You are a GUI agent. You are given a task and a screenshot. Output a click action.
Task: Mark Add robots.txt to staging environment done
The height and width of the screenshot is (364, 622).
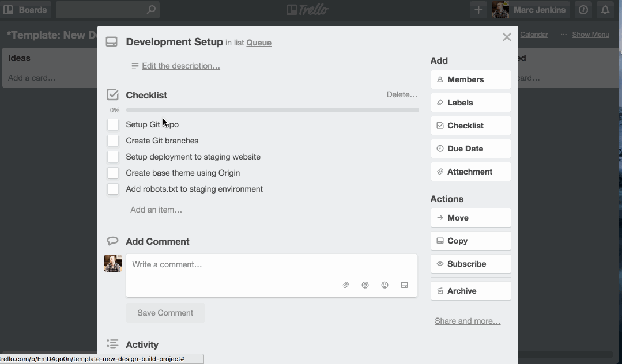[x=113, y=189]
